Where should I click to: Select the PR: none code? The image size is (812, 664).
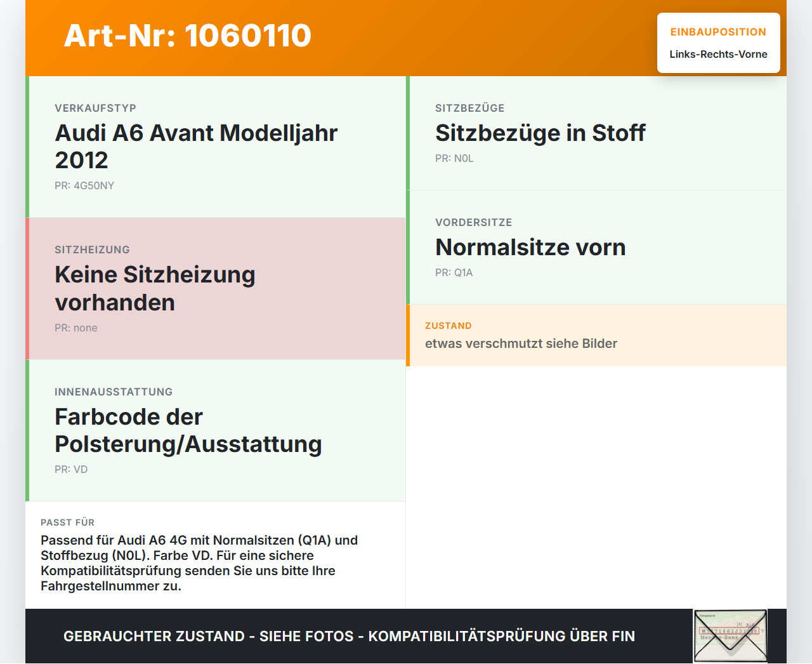click(76, 328)
